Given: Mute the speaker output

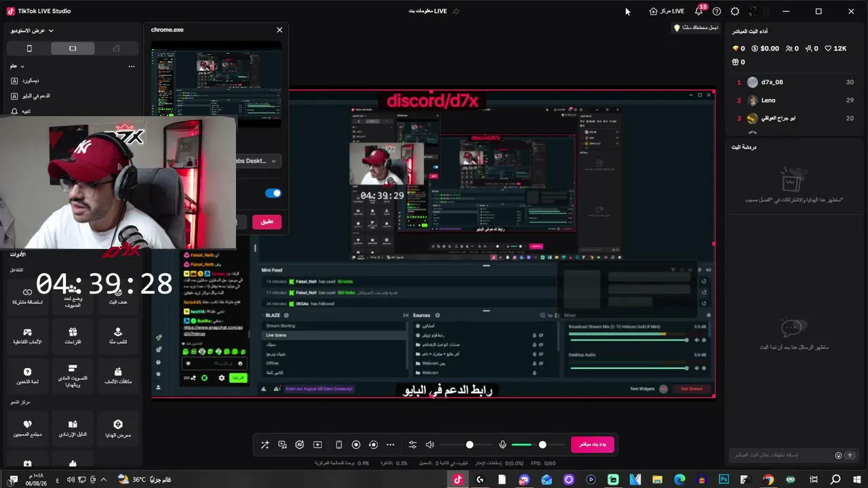Looking at the screenshot, I should [430, 445].
